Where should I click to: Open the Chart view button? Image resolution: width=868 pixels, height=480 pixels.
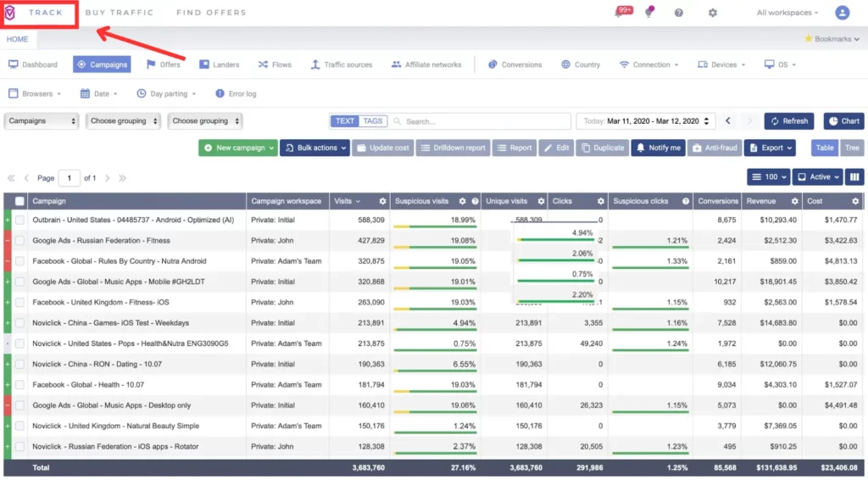click(843, 120)
